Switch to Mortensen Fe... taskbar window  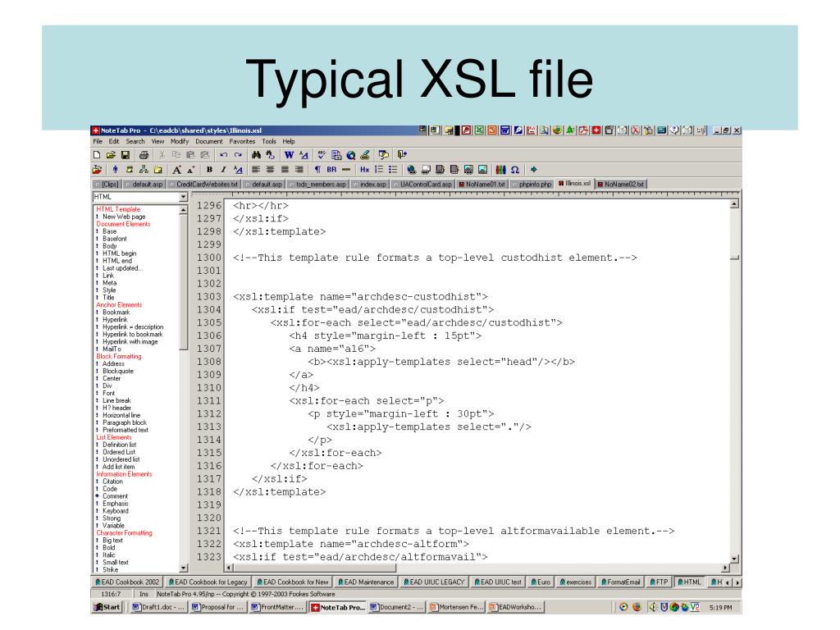(456, 608)
